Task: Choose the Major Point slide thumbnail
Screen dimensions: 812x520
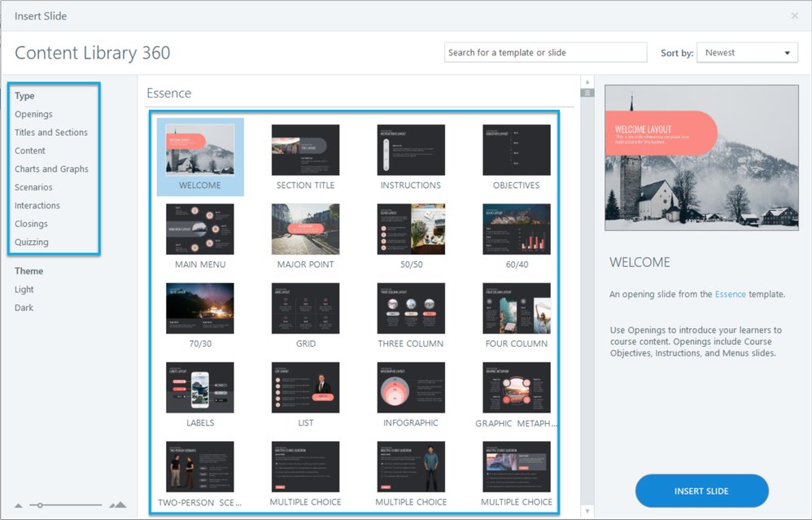Action: click(305, 229)
